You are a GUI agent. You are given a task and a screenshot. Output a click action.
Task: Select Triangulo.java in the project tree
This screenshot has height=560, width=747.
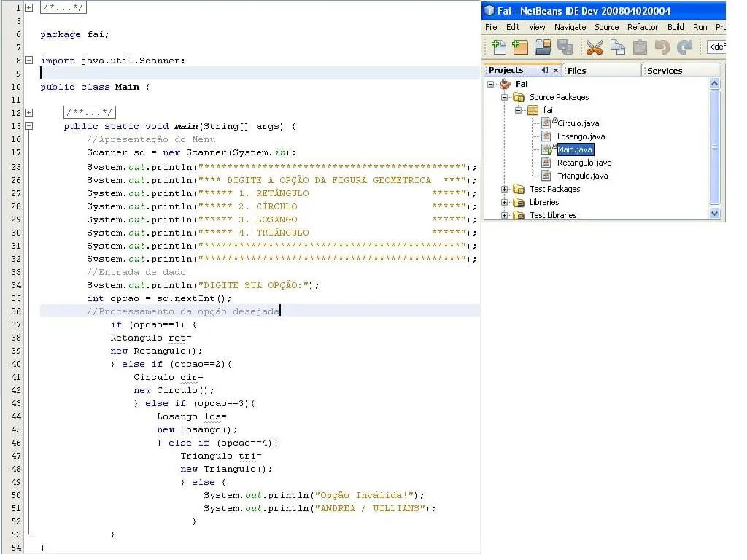point(582,176)
